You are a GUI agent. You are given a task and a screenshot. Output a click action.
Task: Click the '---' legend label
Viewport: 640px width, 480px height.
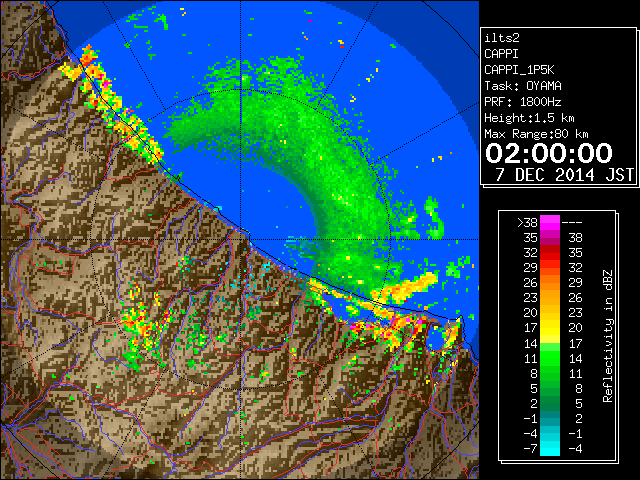(x=572, y=223)
